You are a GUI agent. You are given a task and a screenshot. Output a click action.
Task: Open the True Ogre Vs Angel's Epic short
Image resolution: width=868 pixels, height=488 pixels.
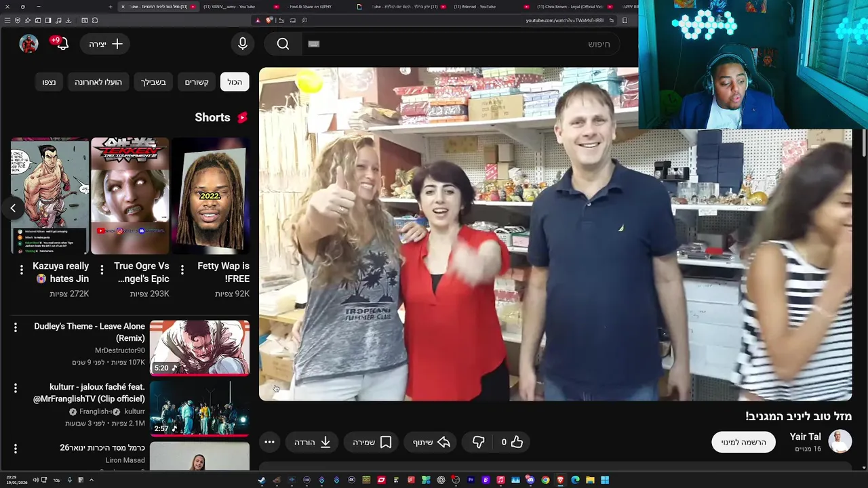pos(130,196)
